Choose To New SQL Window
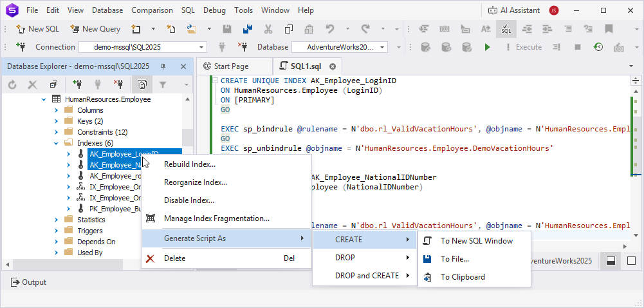644x308 pixels. [474, 241]
